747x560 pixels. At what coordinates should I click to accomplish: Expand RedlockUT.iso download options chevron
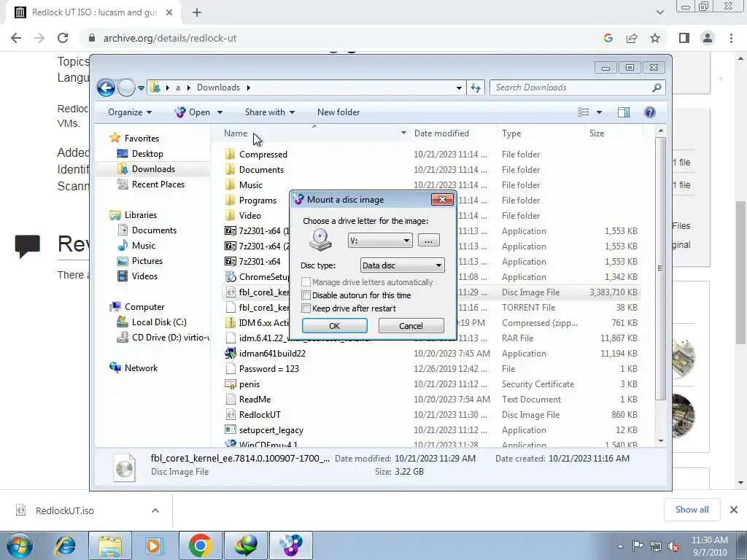(155, 510)
